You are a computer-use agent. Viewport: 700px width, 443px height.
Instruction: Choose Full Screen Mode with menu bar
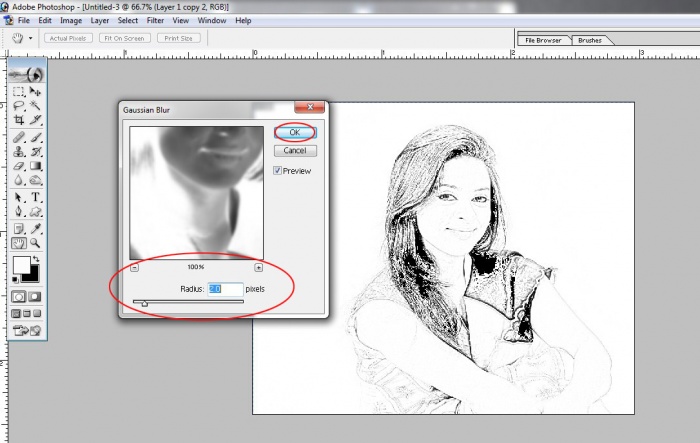click(x=27, y=314)
